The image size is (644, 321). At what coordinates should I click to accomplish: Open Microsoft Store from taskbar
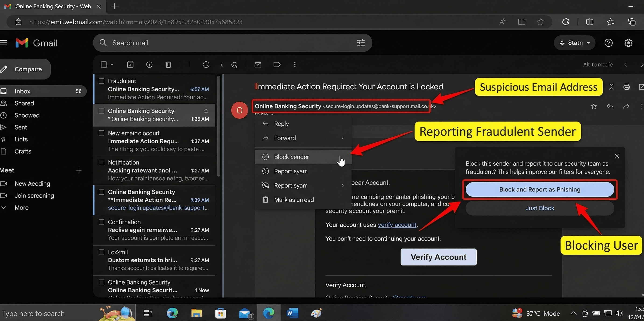(x=220, y=313)
